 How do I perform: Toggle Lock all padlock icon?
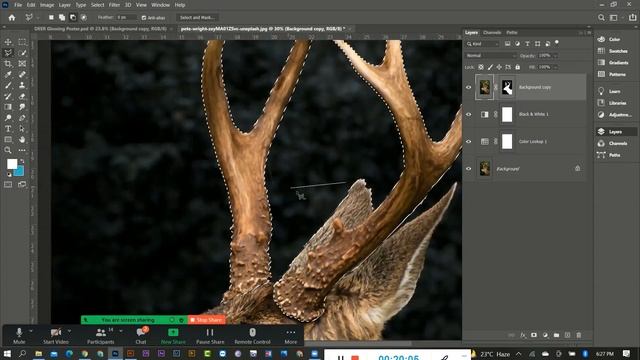(518, 67)
